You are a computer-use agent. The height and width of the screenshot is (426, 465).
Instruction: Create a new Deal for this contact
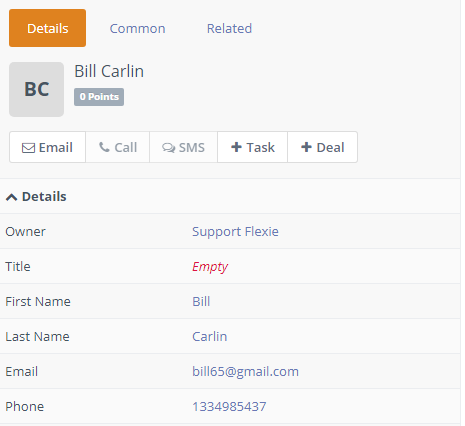point(323,147)
